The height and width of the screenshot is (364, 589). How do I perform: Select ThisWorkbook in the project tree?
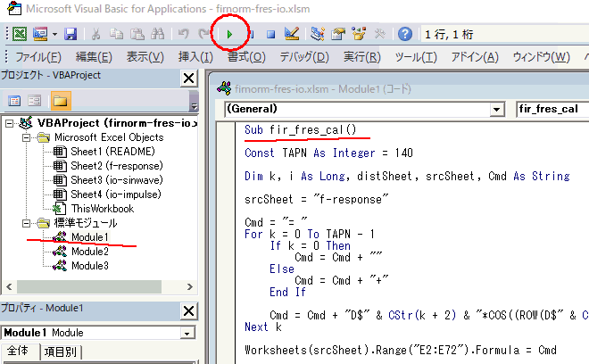103,209
